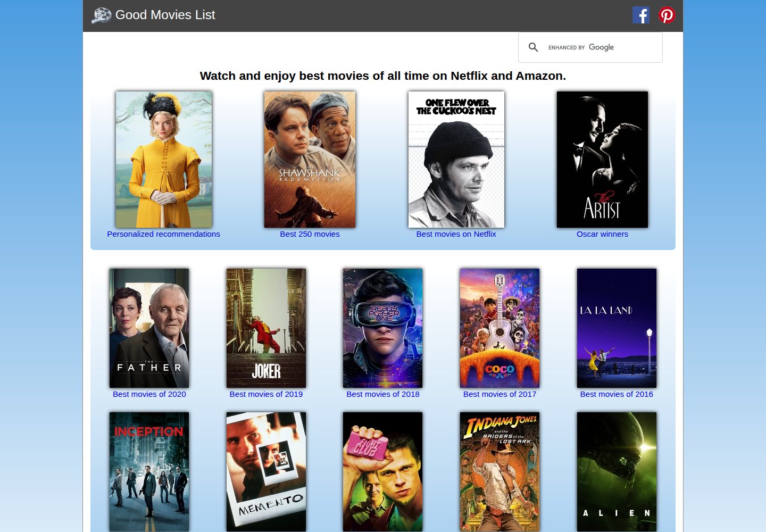Open Oscar winners link

(602, 234)
